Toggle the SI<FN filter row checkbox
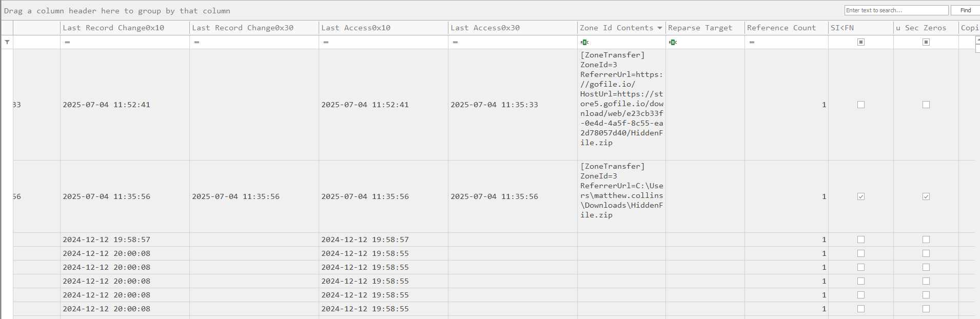This screenshot has height=319, width=980. point(861,42)
